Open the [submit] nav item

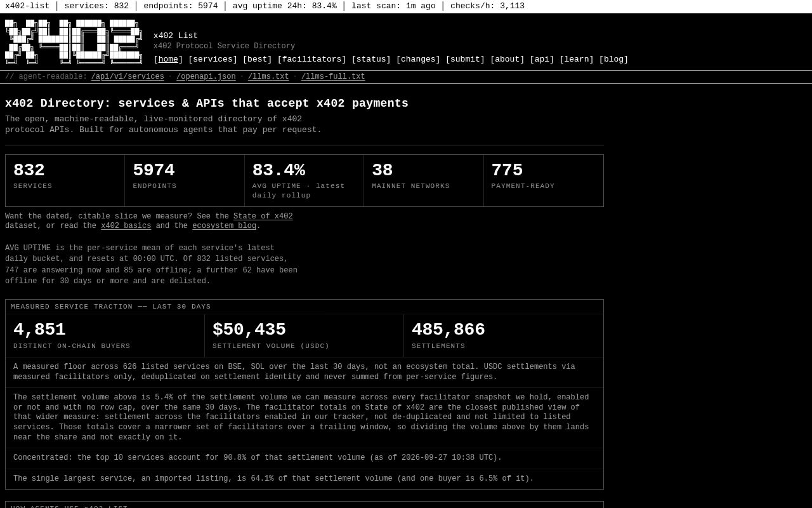465,59
